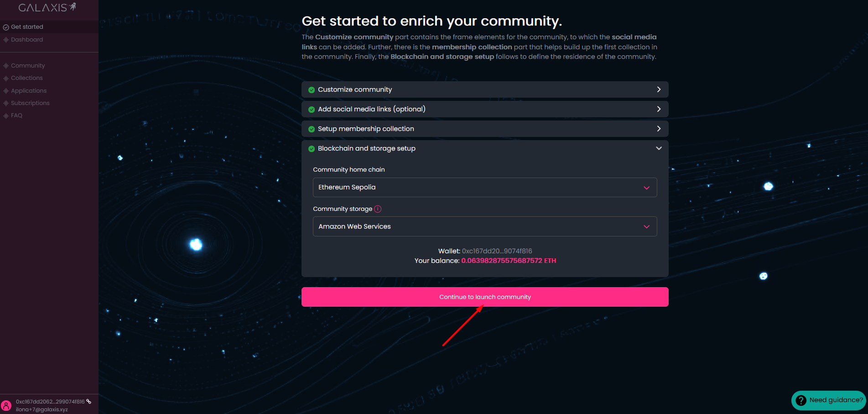
Task: Open Subscriptions in the sidebar
Action: point(30,103)
